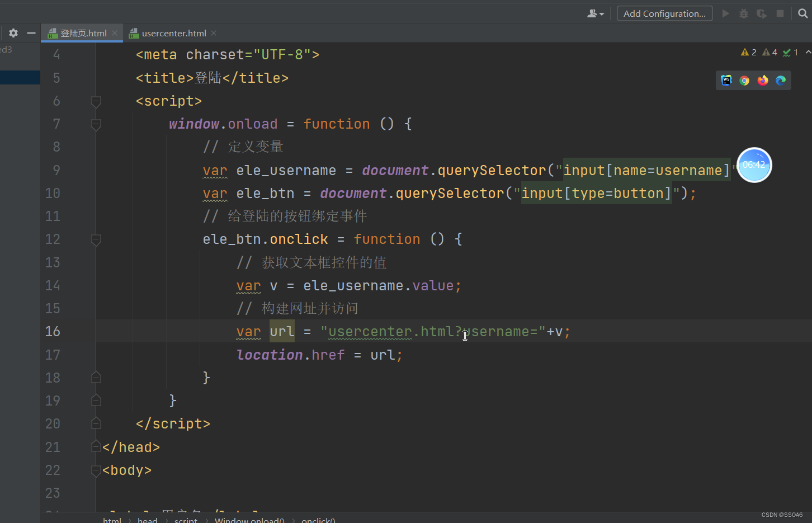Screen dimensions: 812x523
Task: Click 'head' in the breadcrumb bar
Action: pos(148,520)
